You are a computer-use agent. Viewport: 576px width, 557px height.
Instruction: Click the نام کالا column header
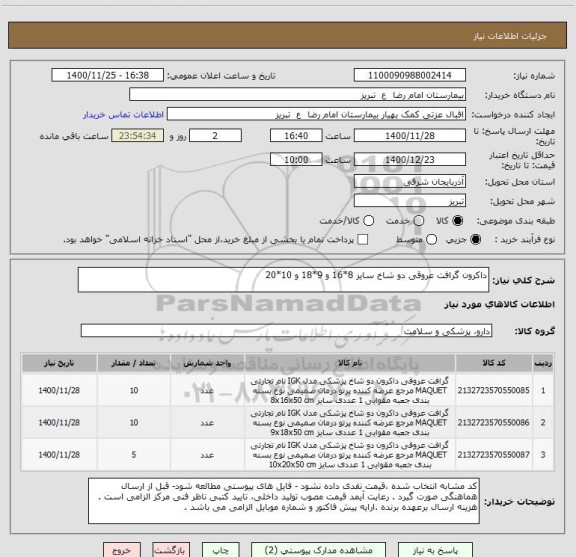pyautogui.click(x=350, y=363)
